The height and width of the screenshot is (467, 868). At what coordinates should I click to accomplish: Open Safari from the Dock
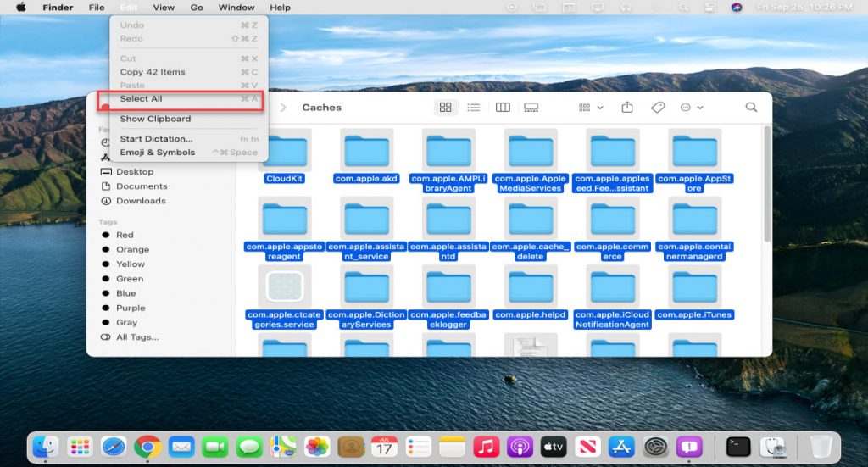tap(114, 447)
